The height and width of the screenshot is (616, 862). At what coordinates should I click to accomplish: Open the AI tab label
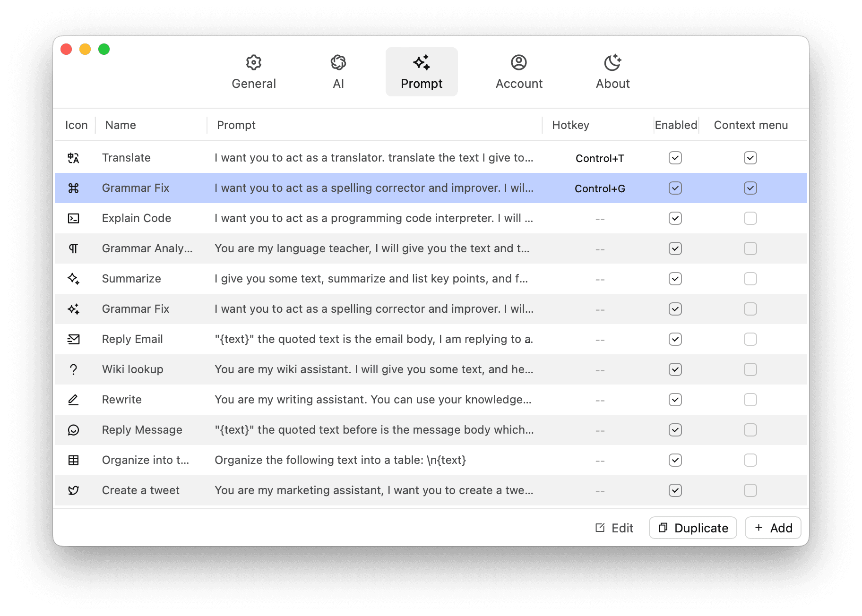(338, 84)
